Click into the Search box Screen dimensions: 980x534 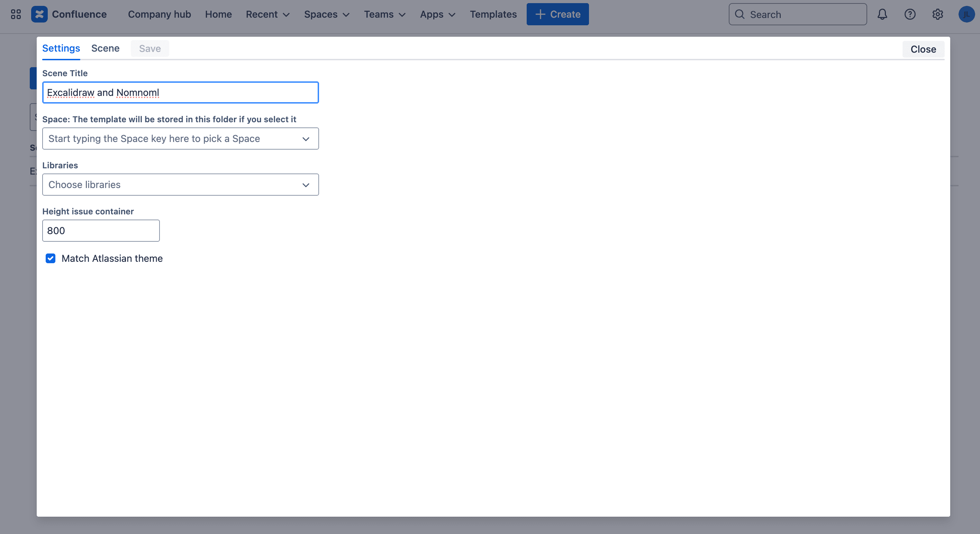click(798, 15)
